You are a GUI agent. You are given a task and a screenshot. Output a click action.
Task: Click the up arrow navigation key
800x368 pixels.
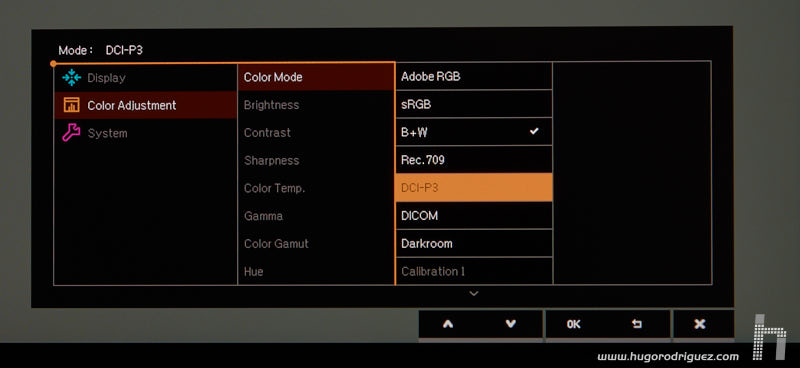pos(448,324)
